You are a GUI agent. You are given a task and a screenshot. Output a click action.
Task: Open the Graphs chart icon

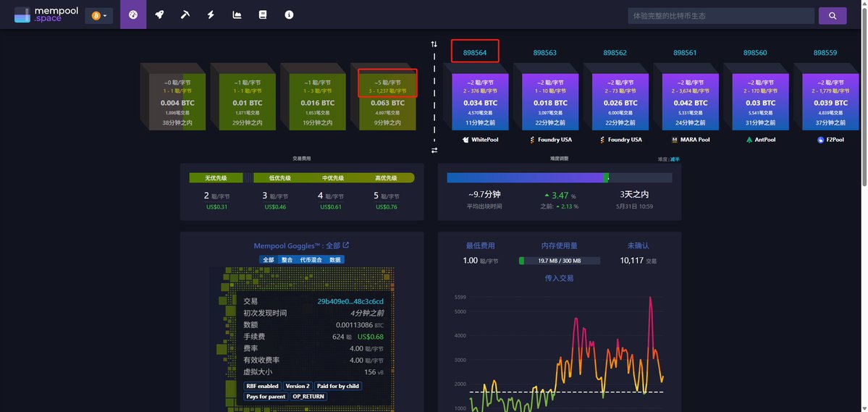[x=237, y=15]
